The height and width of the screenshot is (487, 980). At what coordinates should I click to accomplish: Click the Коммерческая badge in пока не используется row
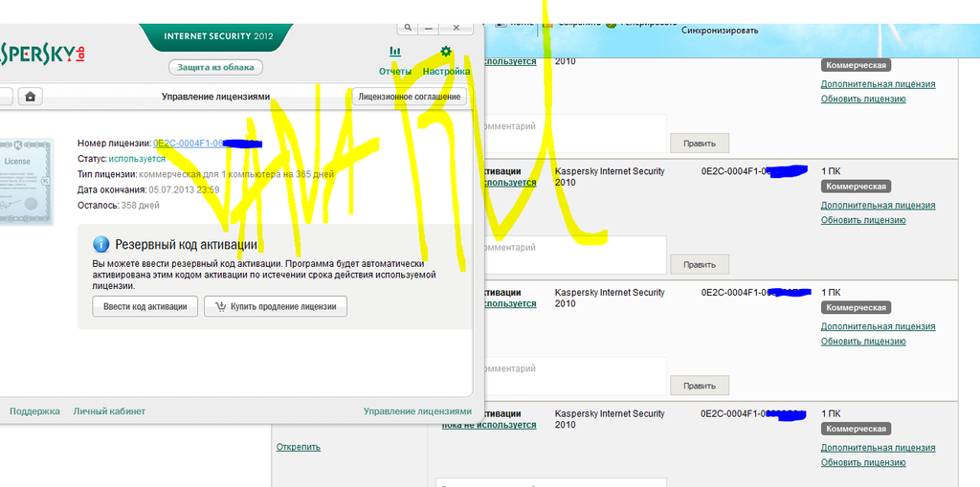[x=856, y=429]
